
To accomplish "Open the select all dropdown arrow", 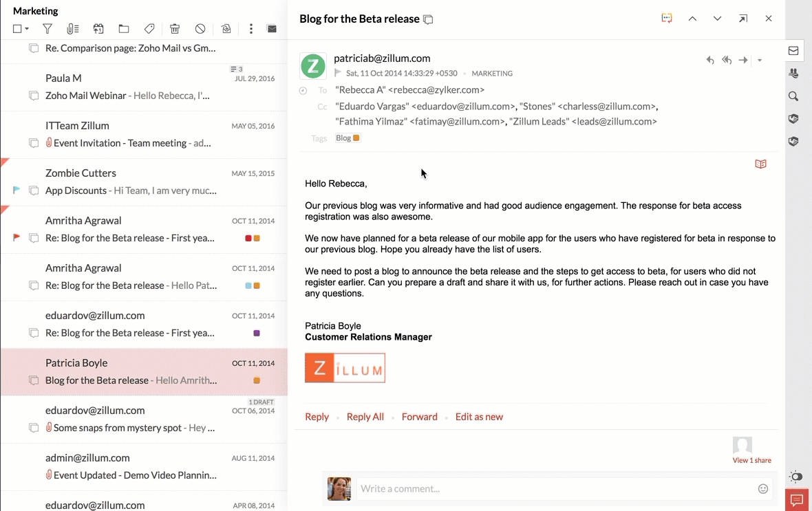I will (27, 29).
